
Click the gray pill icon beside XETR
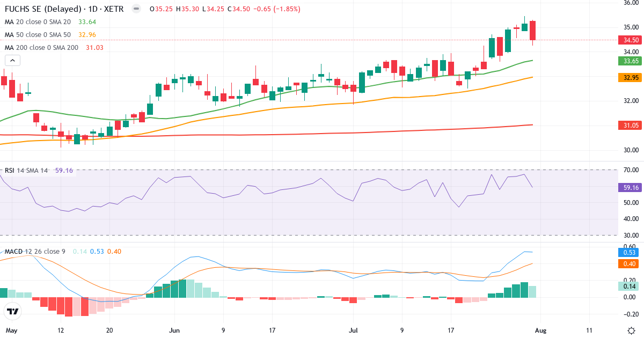coord(136,9)
